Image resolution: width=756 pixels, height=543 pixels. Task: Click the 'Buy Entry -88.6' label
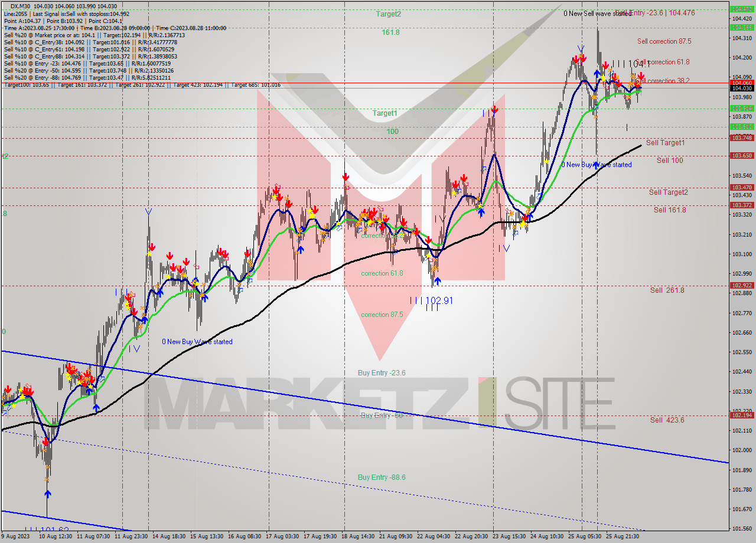(382, 477)
